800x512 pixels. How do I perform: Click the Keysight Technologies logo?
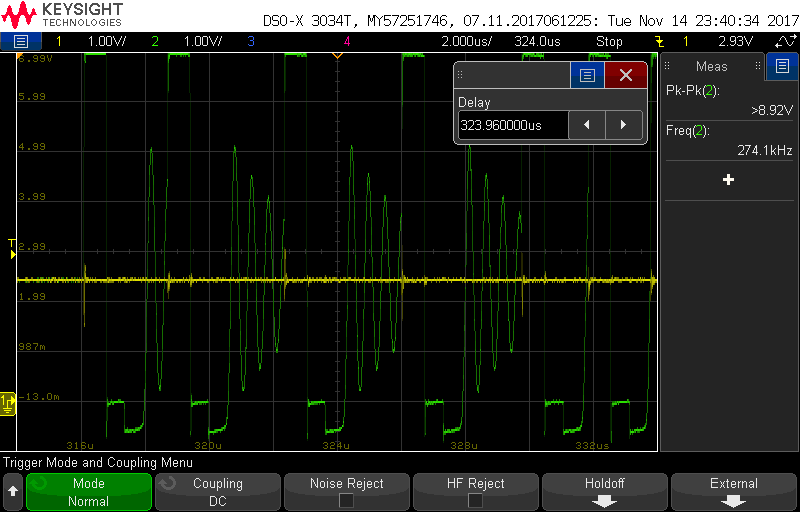tap(62, 14)
